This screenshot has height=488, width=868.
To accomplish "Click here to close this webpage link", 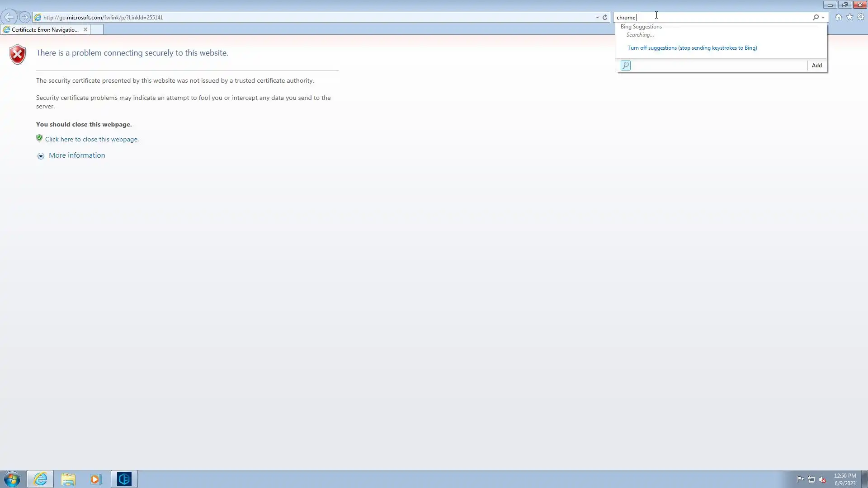I will 92,139.
